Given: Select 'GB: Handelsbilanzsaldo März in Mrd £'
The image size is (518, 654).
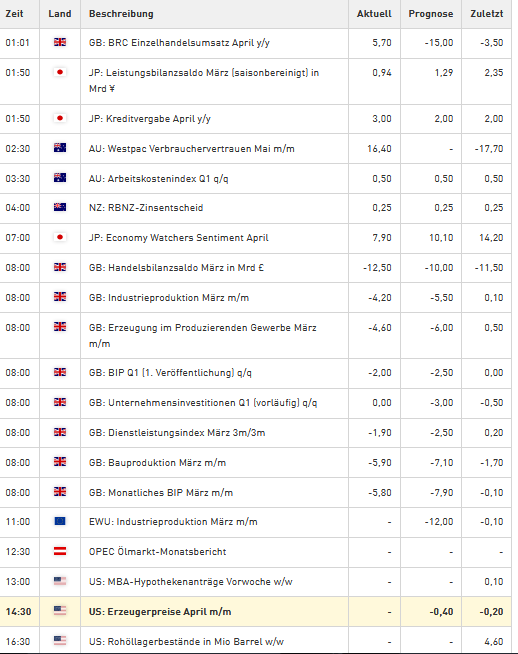Looking at the screenshot, I should click(x=176, y=268).
